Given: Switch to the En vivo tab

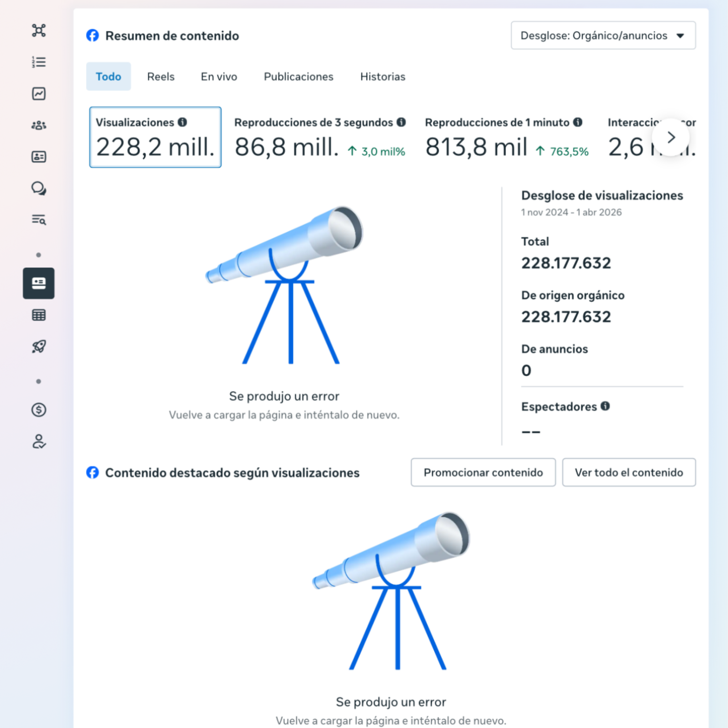Looking at the screenshot, I should (x=219, y=76).
